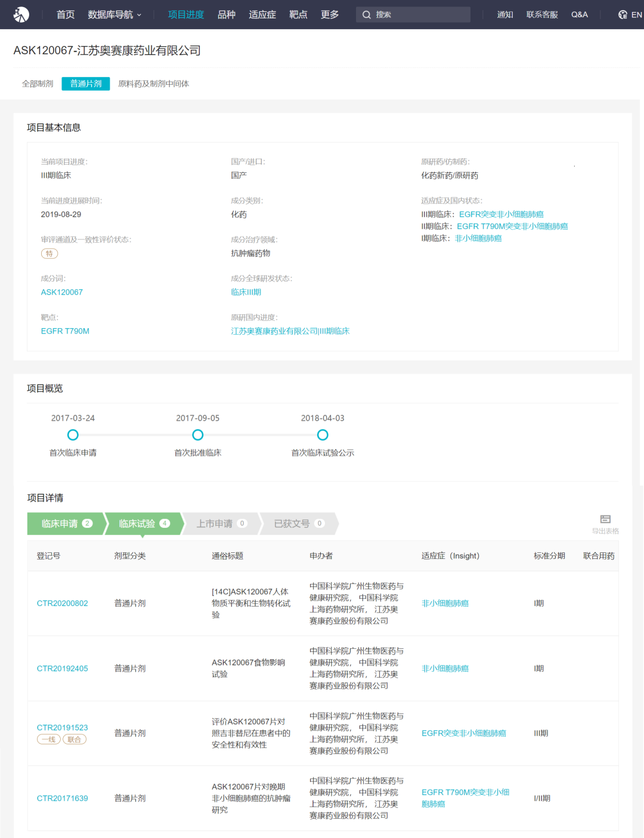Viewport: 644px width, 838px height.
Task: Open 非小细胞肺癌 indication in CTR20192405 row
Action: point(445,669)
